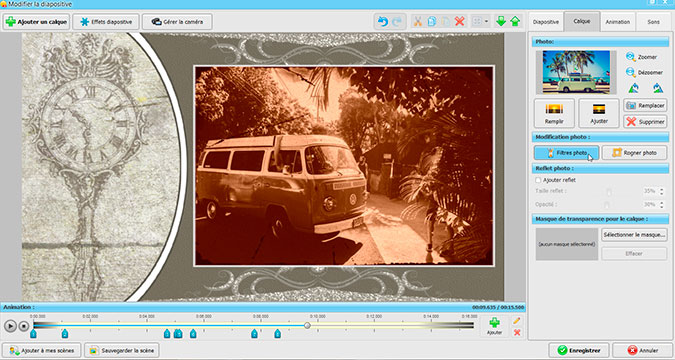This screenshot has height=360, width=675.
Task: Click Zoomer to enlarge the photo
Action: (x=641, y=57)
